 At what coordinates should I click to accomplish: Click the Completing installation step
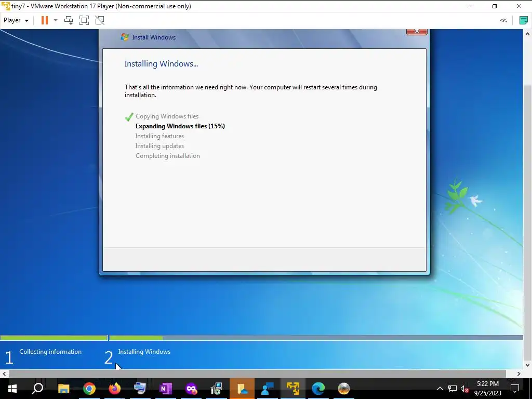pyautogui.click(x=168, y=156)
